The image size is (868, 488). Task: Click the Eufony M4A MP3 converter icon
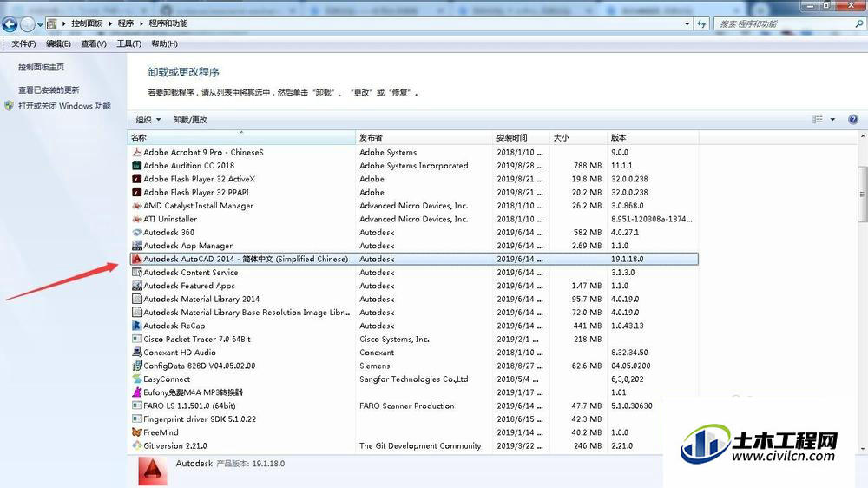(137, 392)
